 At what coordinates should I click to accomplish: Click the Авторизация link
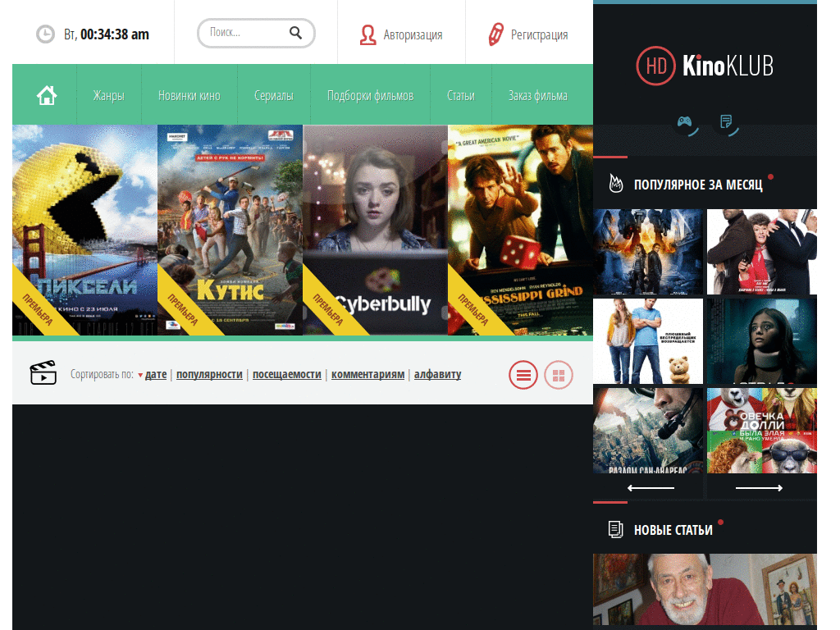coord(413,34)
